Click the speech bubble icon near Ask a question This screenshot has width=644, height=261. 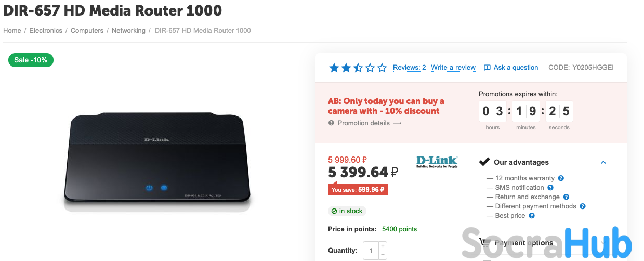[x=487, y=68]
